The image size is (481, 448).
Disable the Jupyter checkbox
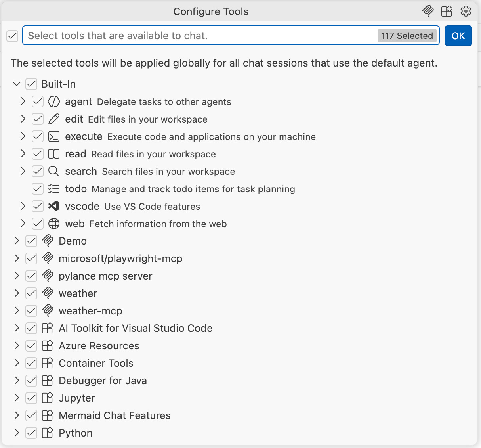point(31,398)
